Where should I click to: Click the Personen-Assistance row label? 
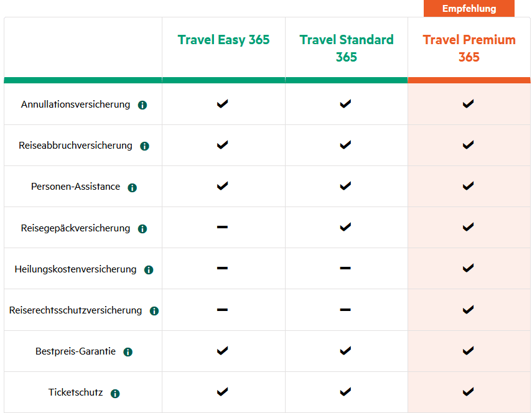[75, 187]
